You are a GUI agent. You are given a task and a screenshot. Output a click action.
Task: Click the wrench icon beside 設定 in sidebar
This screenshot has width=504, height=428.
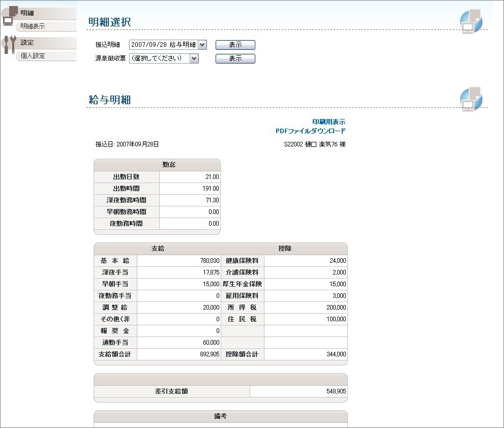9,45
